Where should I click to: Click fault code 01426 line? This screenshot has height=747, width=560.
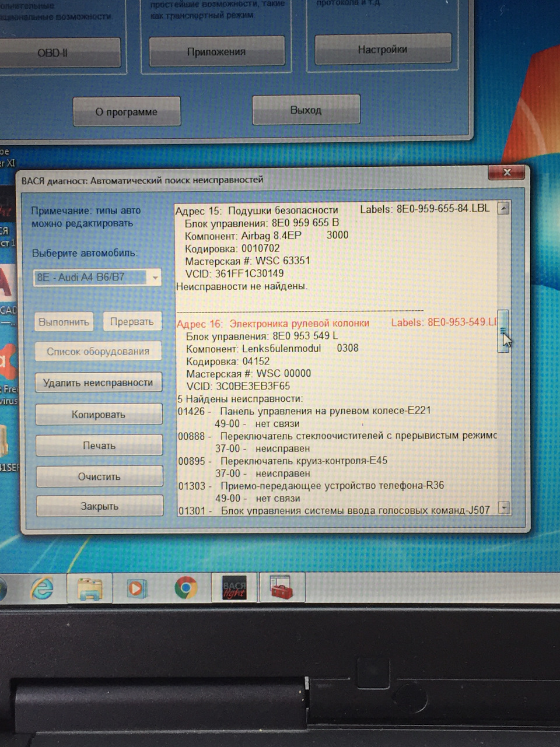click(304, 411)
